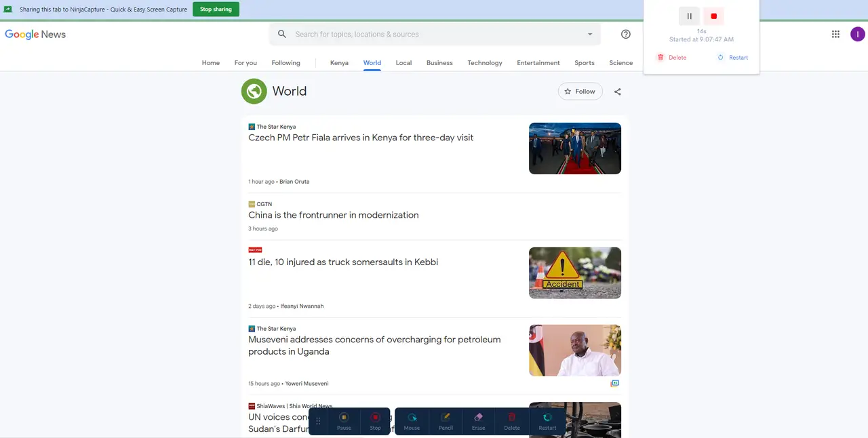Switch to the Technology tab
The image size is (868, 438).
(x=484, y=62)
